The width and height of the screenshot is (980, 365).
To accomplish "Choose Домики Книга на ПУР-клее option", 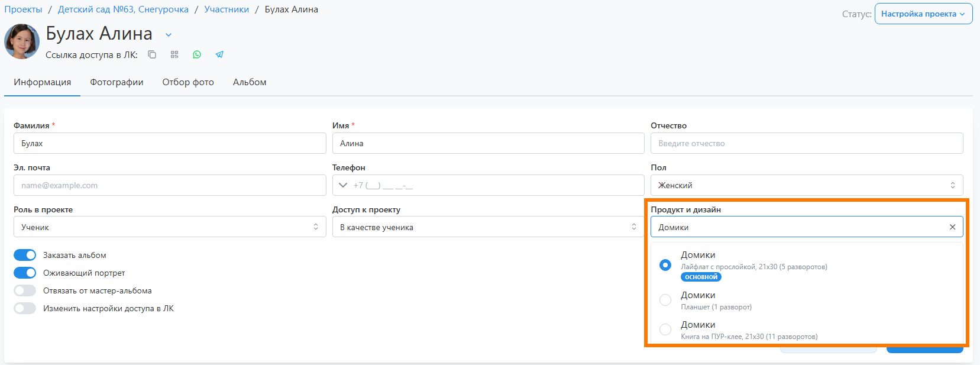I will 665,330.
